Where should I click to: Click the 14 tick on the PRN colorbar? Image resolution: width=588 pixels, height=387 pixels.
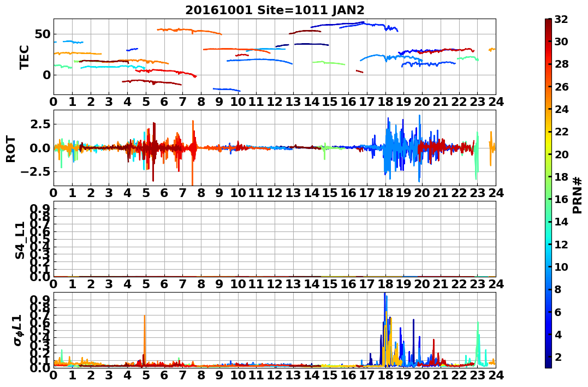[x=561, y=222]
